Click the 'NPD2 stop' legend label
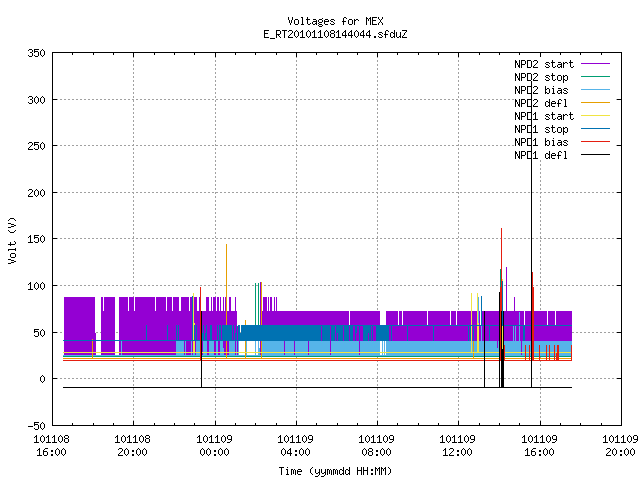 541,77
